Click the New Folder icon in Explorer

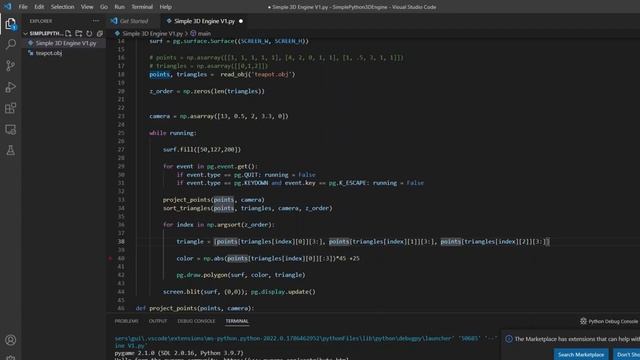pos(79,33)
